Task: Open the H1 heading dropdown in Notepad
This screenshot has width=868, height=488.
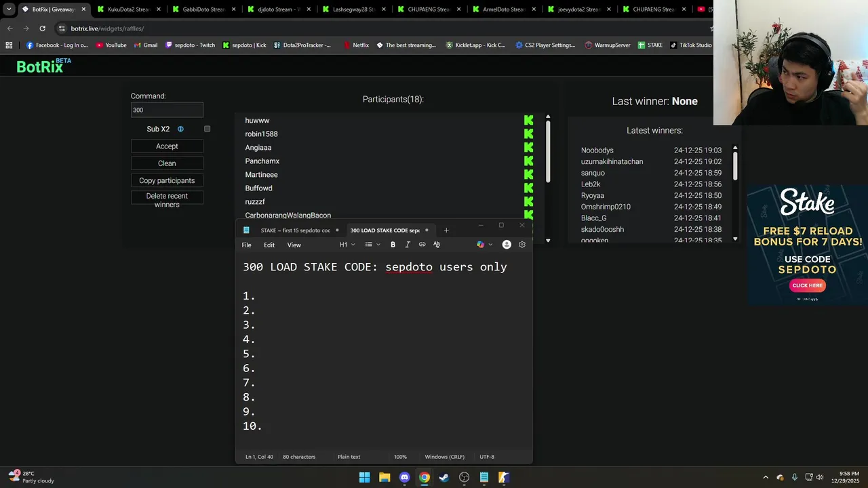Action: pyautogui.click(x=347, y=245)
